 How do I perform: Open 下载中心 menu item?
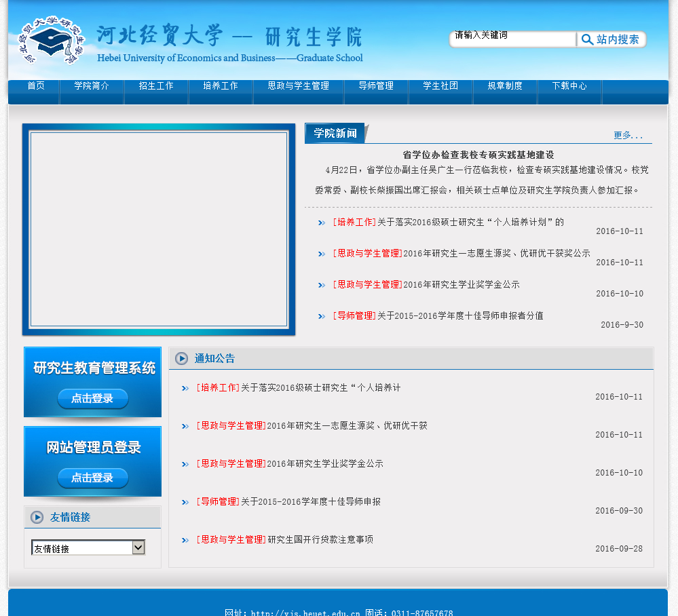(x=569, y=85)
